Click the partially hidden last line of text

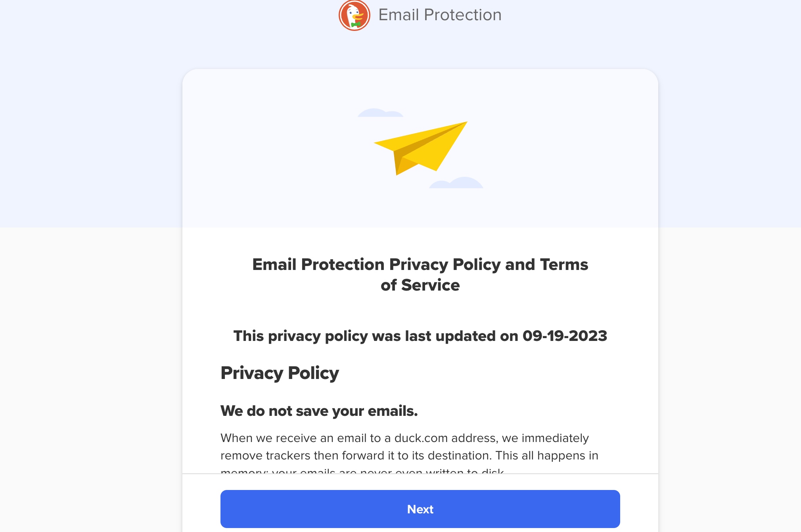click(362, 471)
